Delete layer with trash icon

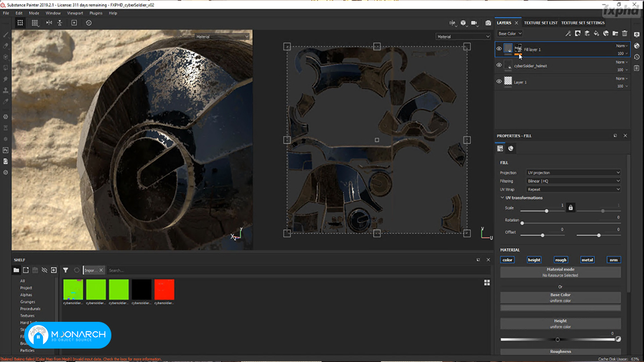click(x=625, y=34)
